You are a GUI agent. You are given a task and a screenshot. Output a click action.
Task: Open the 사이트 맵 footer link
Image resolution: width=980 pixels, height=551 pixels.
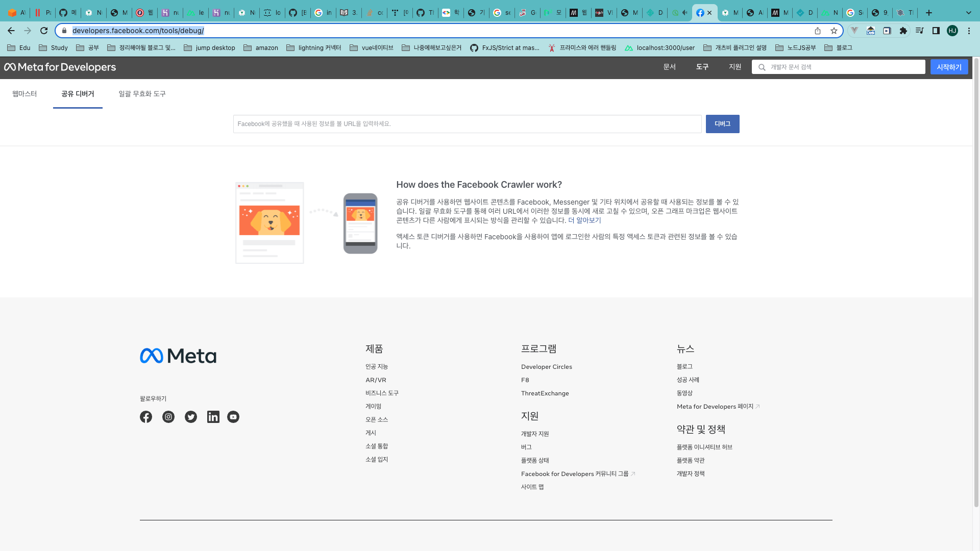pos(532,487)
